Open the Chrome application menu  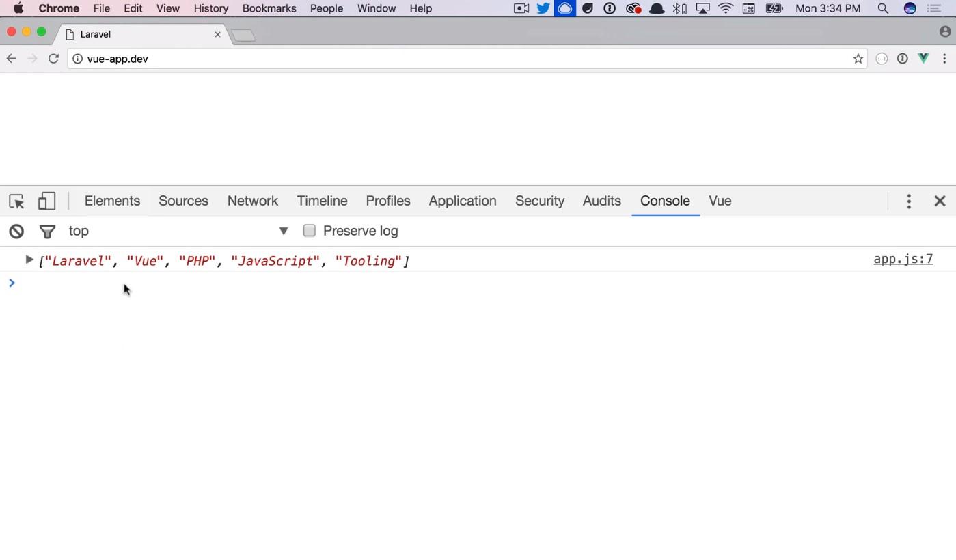coord(59,8)
